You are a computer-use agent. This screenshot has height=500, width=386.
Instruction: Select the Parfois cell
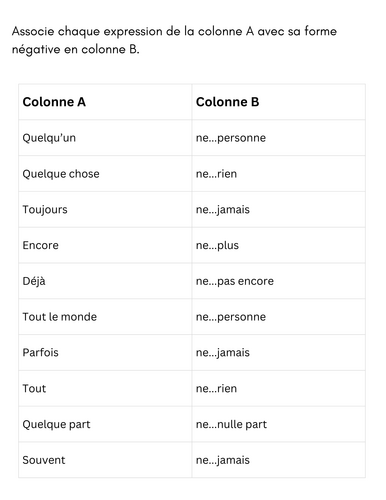tap(105, 353)
